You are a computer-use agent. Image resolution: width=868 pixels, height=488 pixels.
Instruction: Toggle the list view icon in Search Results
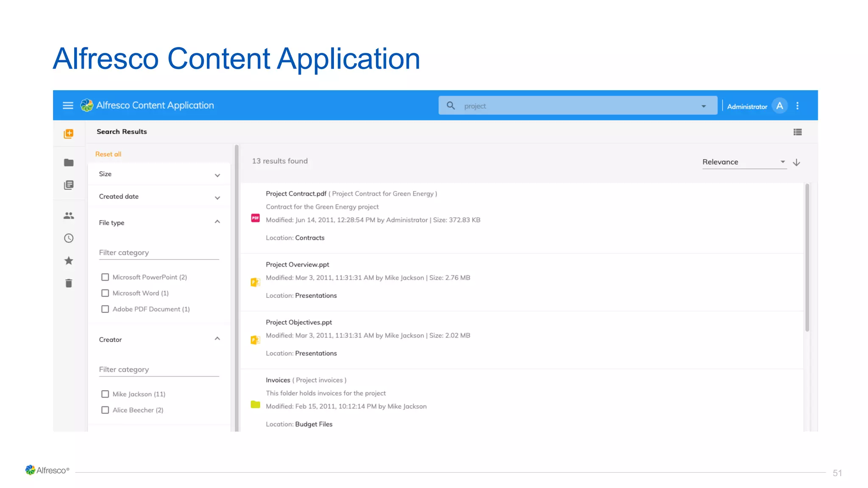[797, 132]
